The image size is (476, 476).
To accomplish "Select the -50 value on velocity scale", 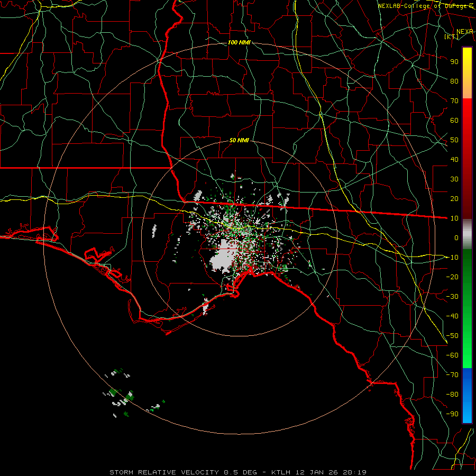I will point(452,336).
